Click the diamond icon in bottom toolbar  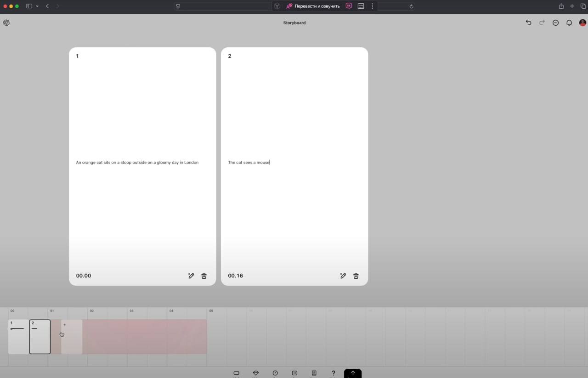pos(256,373)
